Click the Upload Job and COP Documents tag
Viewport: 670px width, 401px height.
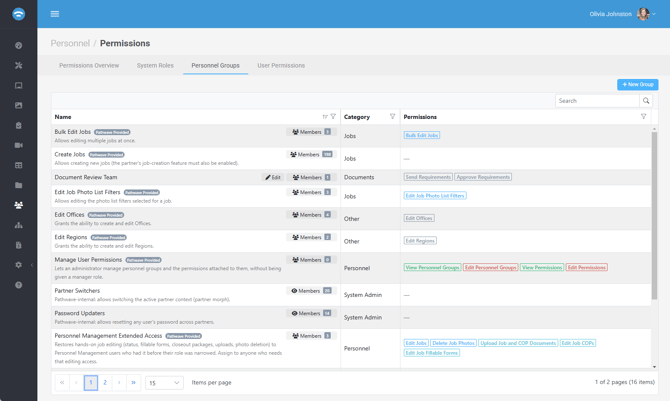coord(518,343)
